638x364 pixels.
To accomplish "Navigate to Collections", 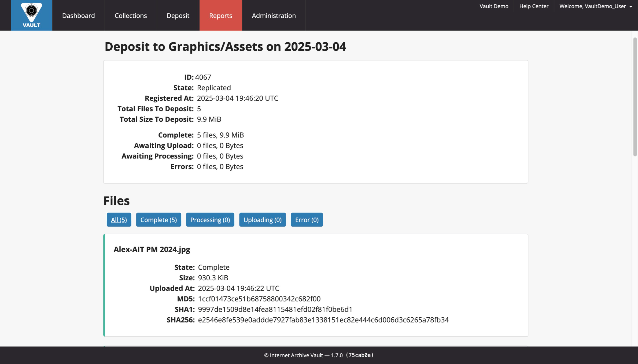I will 131,15.
